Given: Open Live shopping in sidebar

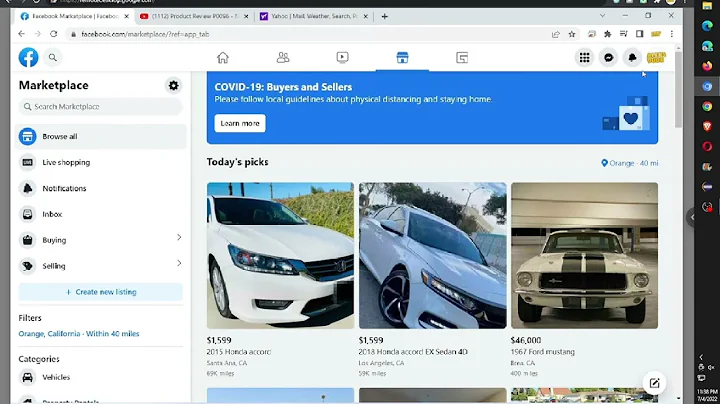Looking at the screenshot, I should click(101, 163).
